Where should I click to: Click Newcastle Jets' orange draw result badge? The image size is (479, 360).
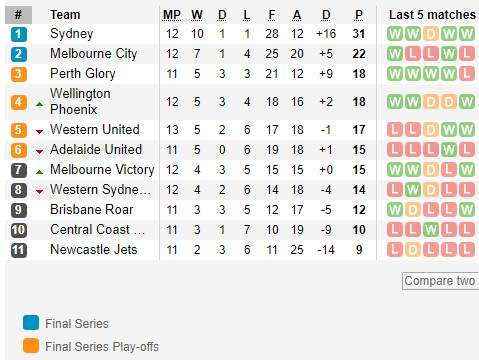click(413, 250)
